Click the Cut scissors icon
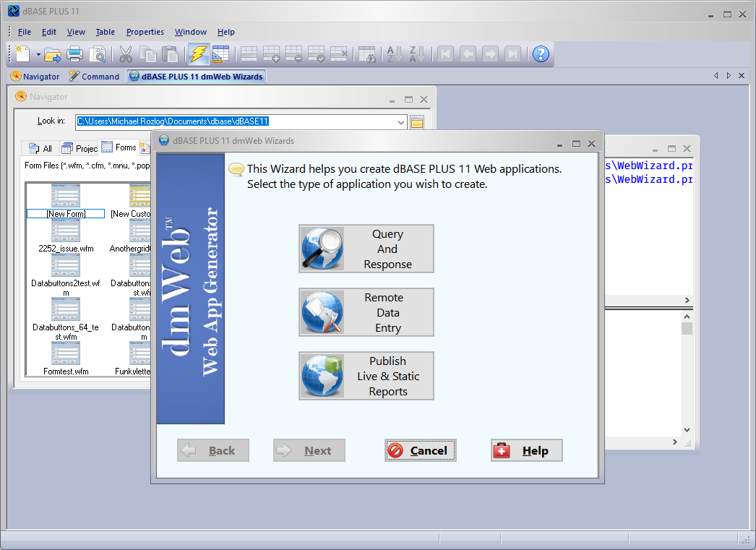Viewport: 756px width, 550px height. click(125, 54)
